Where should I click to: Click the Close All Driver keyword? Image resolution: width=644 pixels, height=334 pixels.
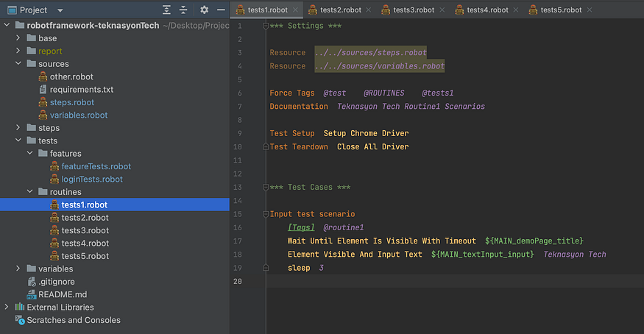tap(373, 146)
